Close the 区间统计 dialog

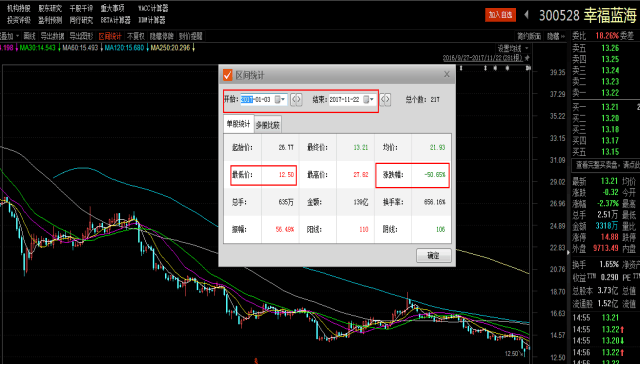click(x=447, y=74)
